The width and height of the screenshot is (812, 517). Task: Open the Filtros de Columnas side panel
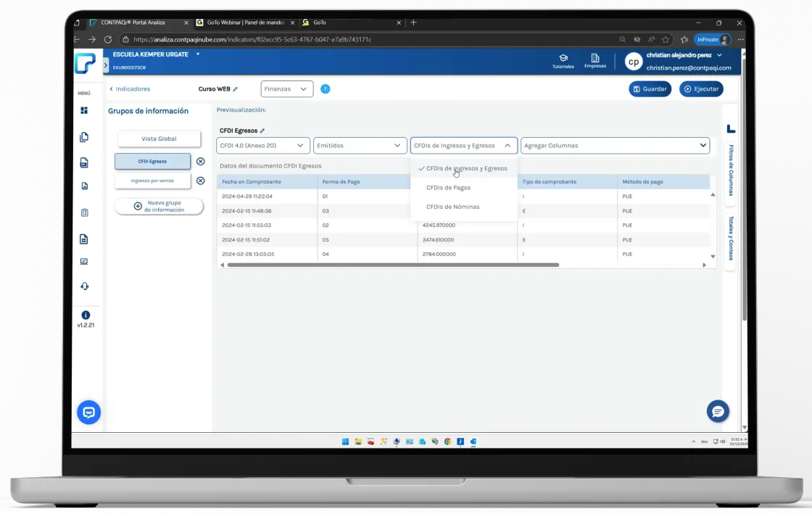pyautogui.click(x=731, y=170)
